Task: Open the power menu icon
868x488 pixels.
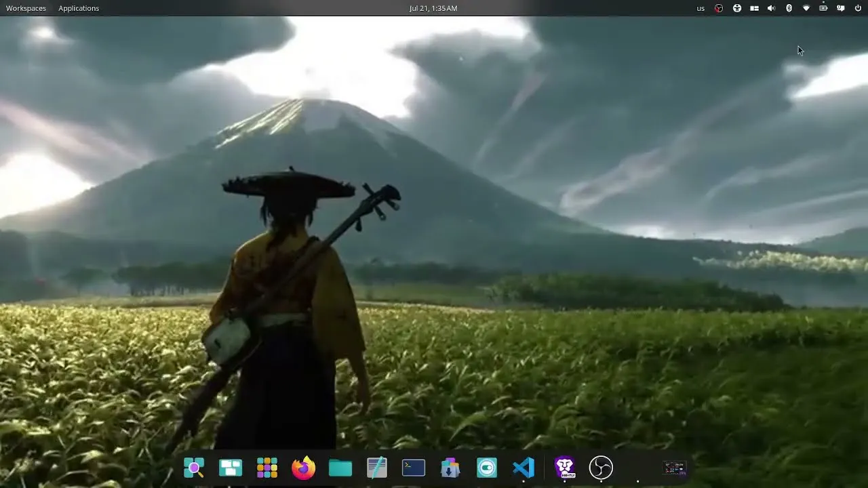Action: [858, 8]
